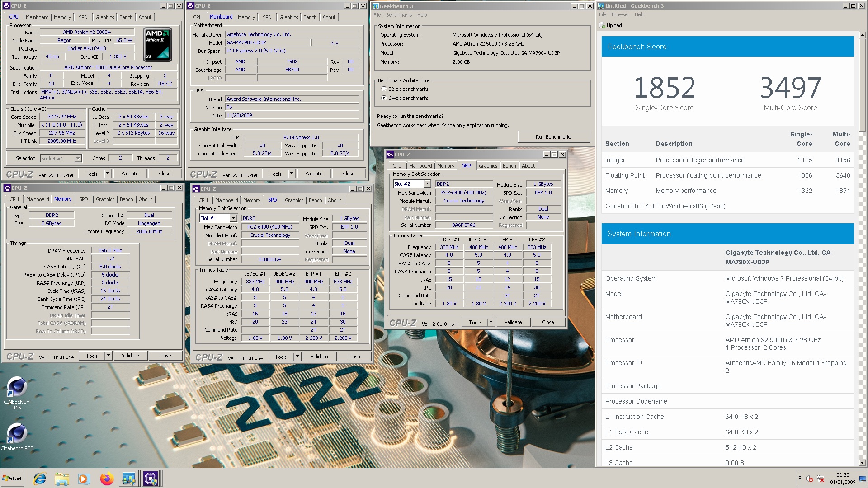
Task: Open the Slot #1 memory slot dropdown
Action: coord(234,218)
